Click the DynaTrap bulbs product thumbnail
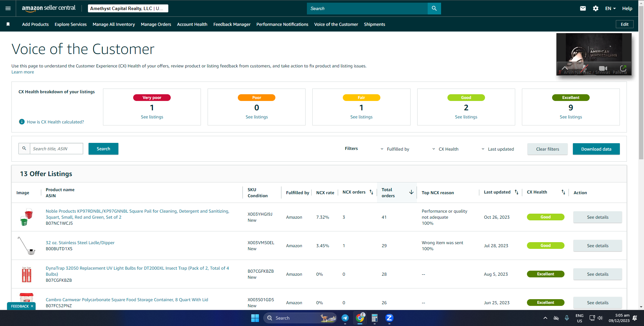The height and width of the screenshot is (326, 644). pyautogui.click(x=26, y=274)
